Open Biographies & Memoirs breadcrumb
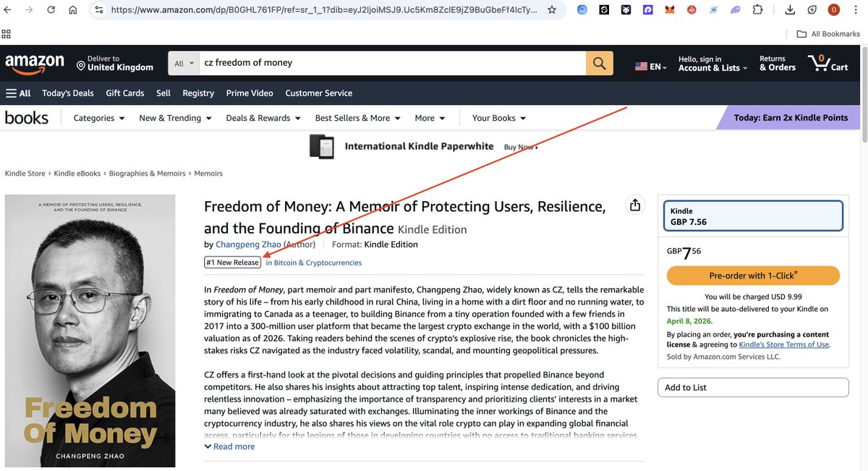 pyautogui.click(x=148, y=174)
